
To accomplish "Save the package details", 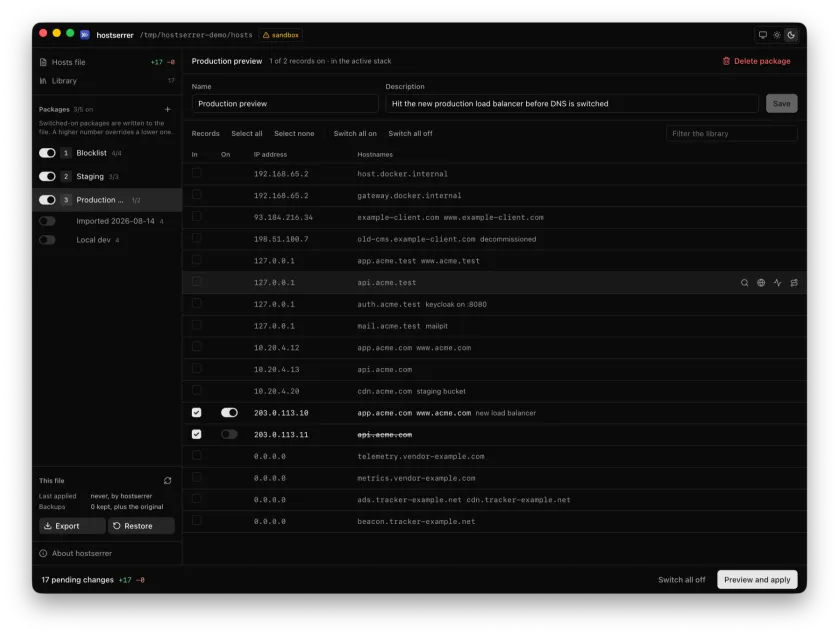I will [x=782, y=103].
